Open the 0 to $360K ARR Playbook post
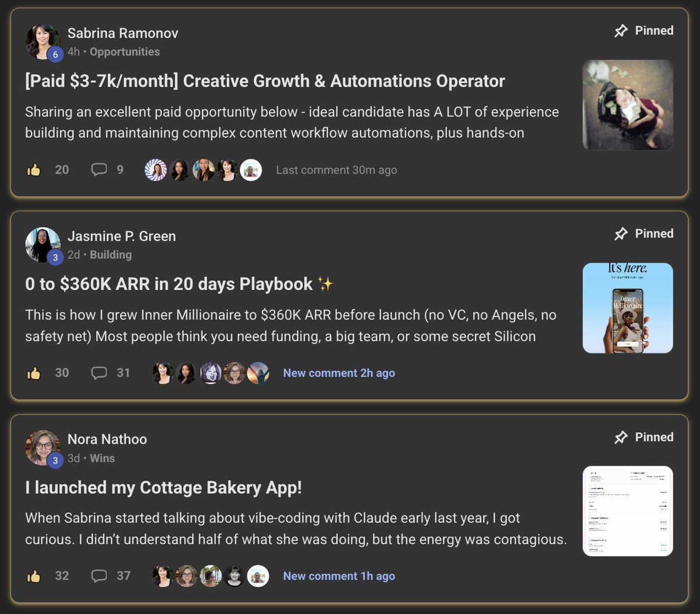The width and height of the screenshot is (700, 614). [x=168, y=284]
